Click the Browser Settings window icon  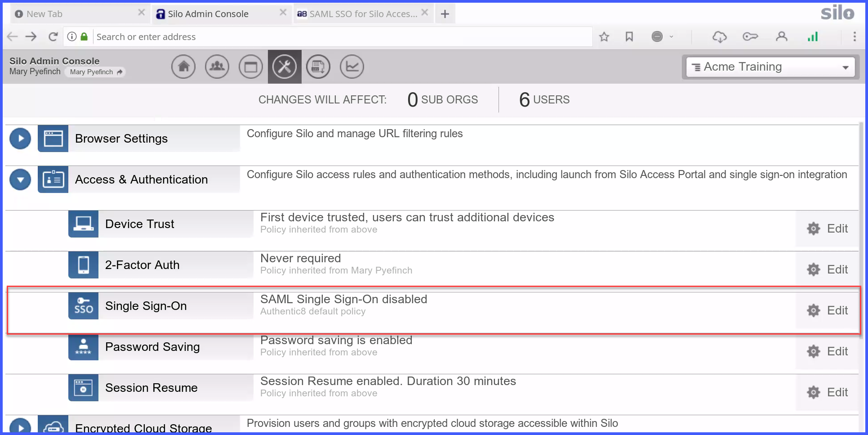(53, 139)
